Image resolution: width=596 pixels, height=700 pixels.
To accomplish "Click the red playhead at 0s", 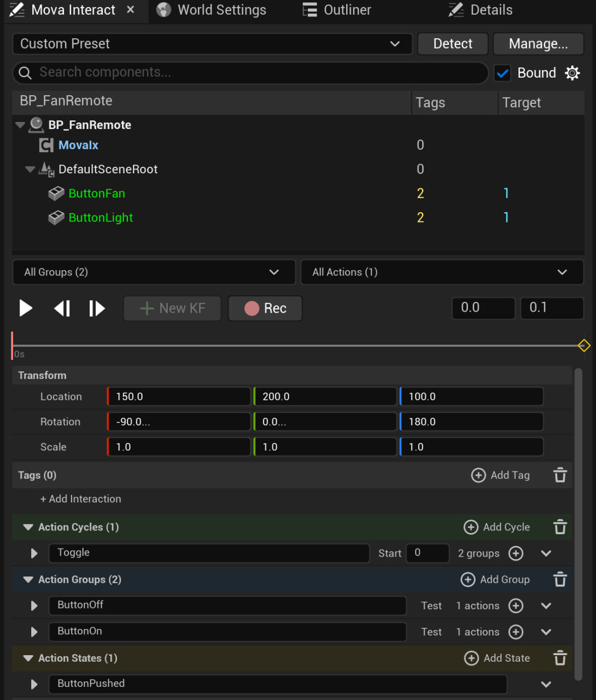I will click(x=12, y=346).
